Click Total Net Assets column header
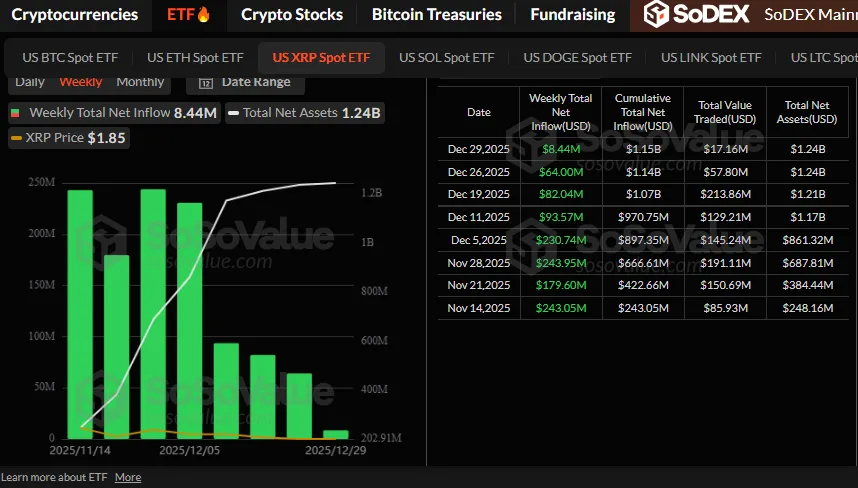This screenshot has width=858, height=488. [807, 112]
